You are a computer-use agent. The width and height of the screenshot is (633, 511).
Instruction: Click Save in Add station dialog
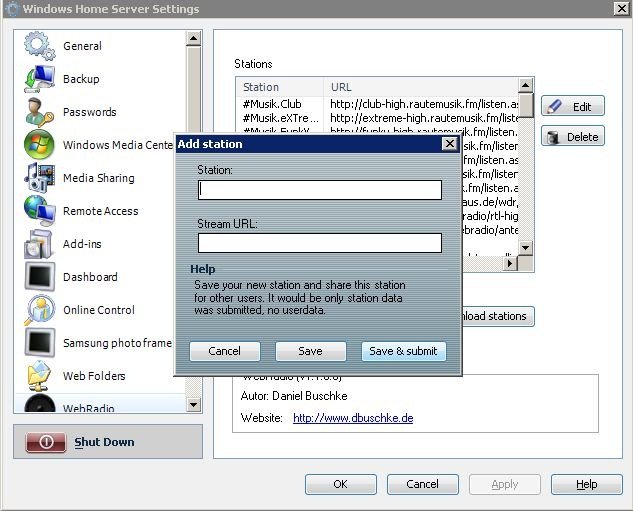(x=310, y=351)
